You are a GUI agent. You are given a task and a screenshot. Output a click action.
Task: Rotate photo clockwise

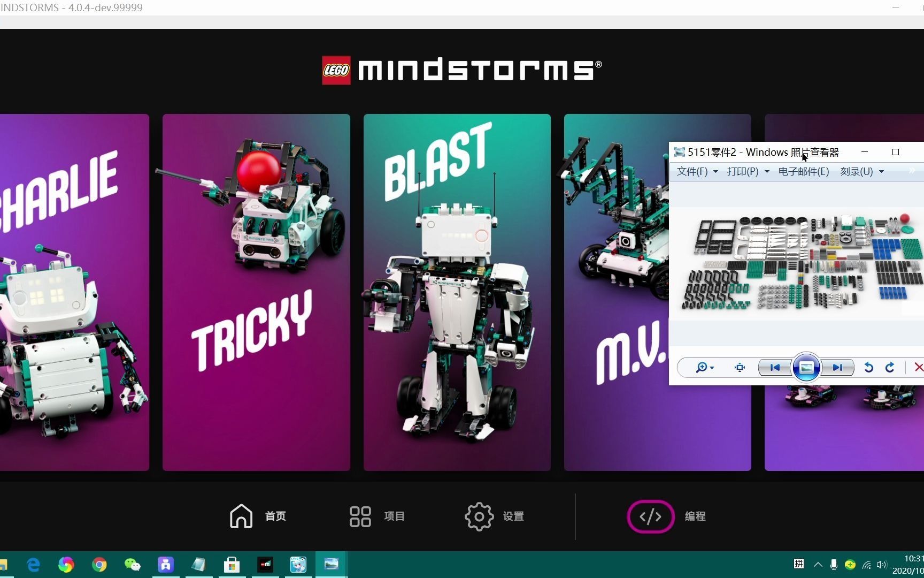(x=890, y=367)
